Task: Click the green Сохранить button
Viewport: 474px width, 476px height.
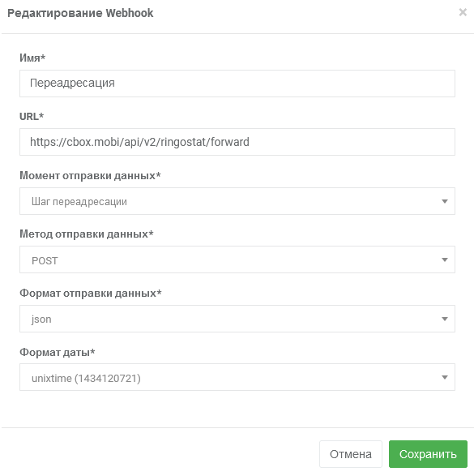Action: 428,454
